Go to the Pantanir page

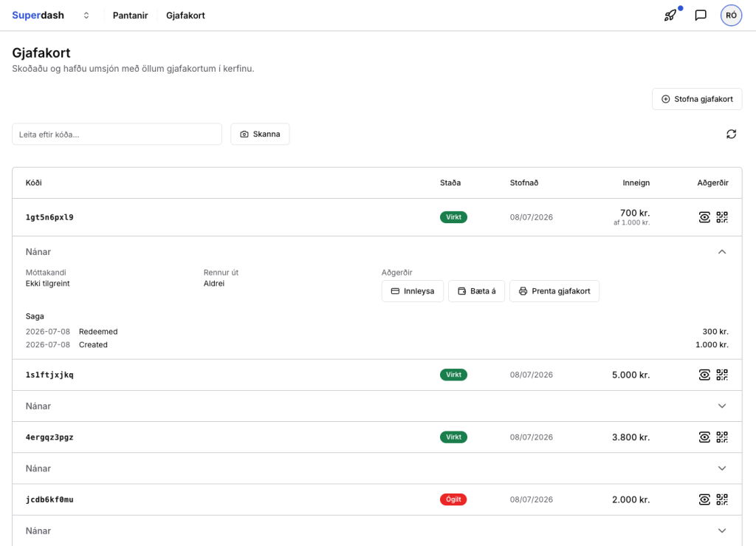click(x=130, y=16)
